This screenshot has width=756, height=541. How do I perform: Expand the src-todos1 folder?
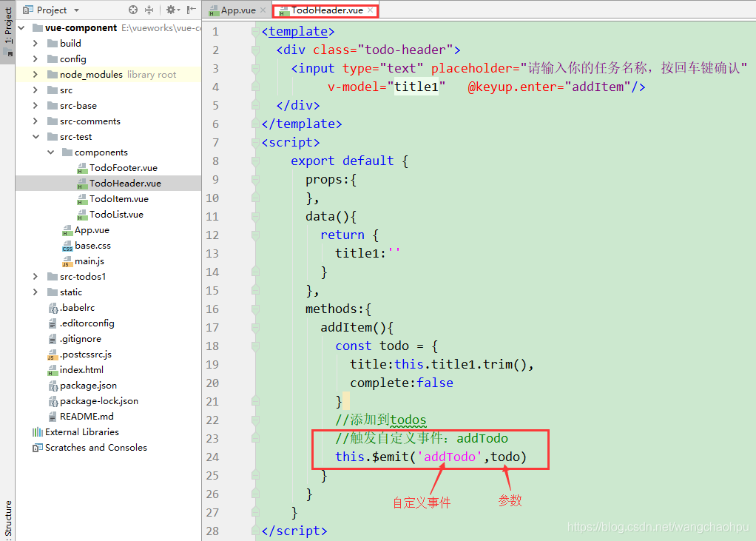35,276
